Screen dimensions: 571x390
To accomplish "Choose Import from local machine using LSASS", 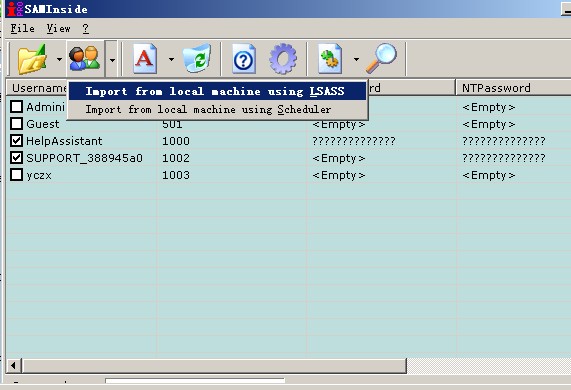I will [217, 91].
